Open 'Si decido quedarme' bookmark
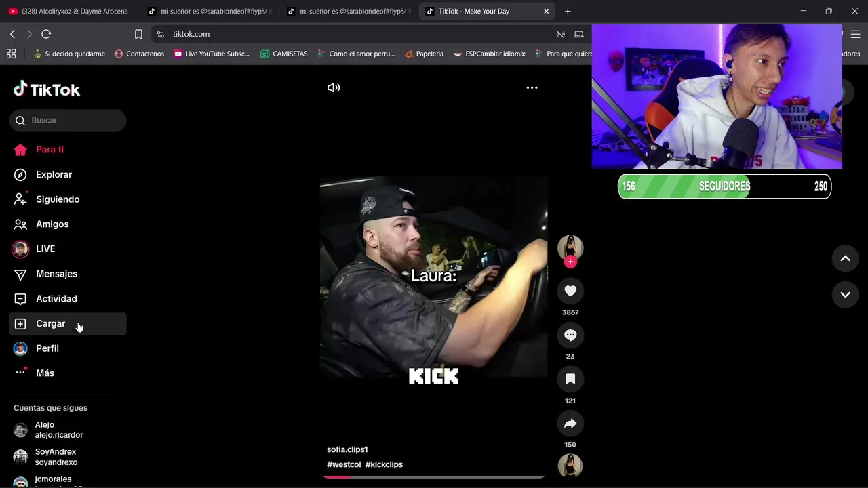The height and width of the screenshot is (488, 868). (69, 54)
